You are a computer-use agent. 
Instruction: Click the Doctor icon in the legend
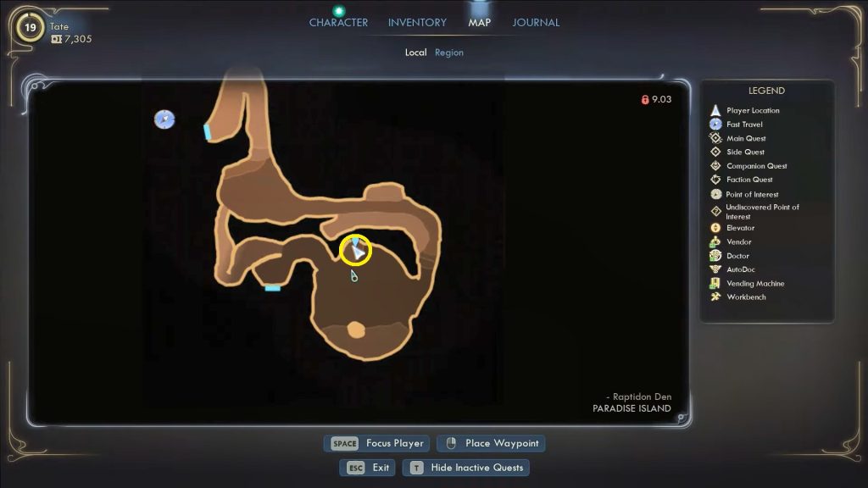(x=715, y=256)
